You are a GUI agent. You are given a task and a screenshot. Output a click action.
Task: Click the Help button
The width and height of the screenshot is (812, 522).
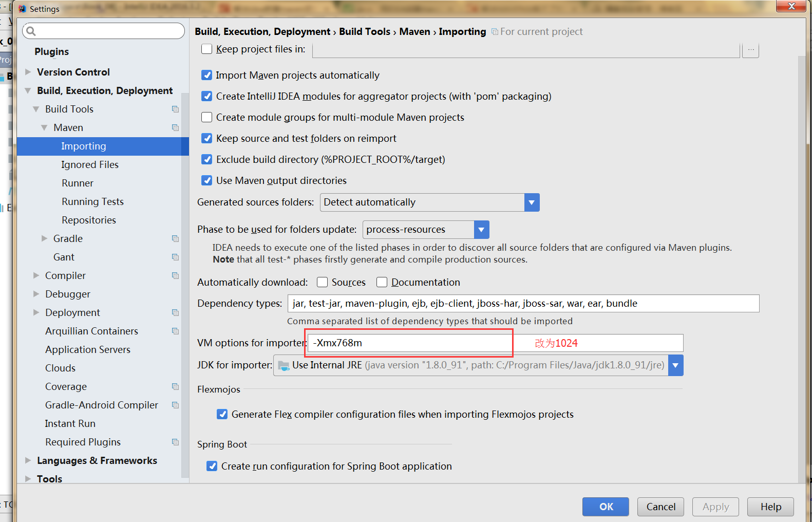[770, 507]
